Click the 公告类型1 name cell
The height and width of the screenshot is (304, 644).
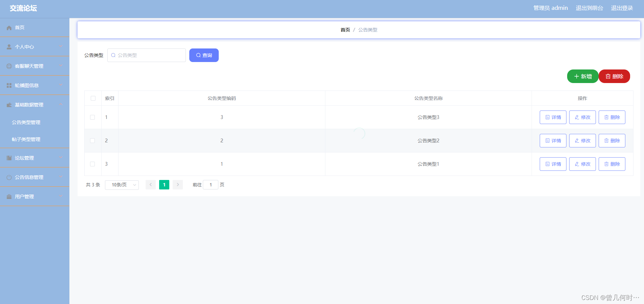click(x=428, y=164)
